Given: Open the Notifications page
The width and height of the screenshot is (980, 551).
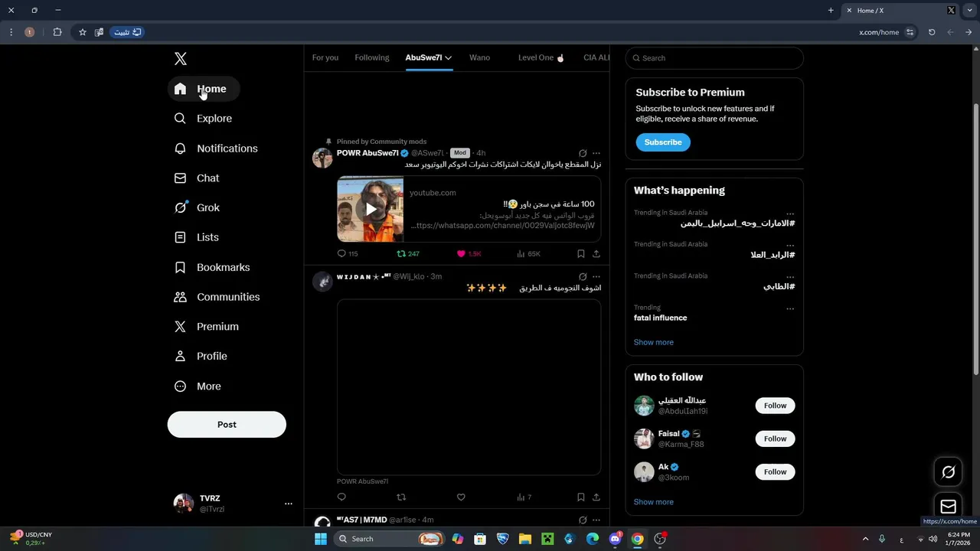Looking at the screenshot, I should click(216, 148).
